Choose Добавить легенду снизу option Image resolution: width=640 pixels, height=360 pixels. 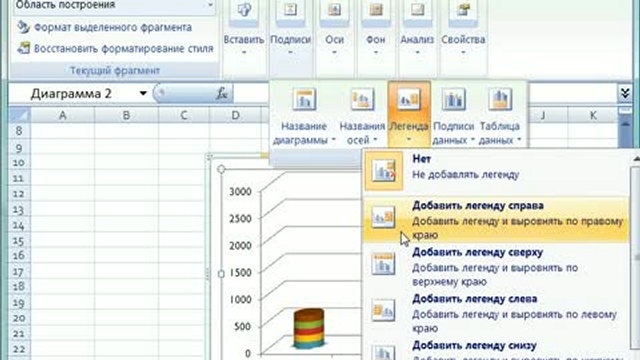(x=496, y=349)
